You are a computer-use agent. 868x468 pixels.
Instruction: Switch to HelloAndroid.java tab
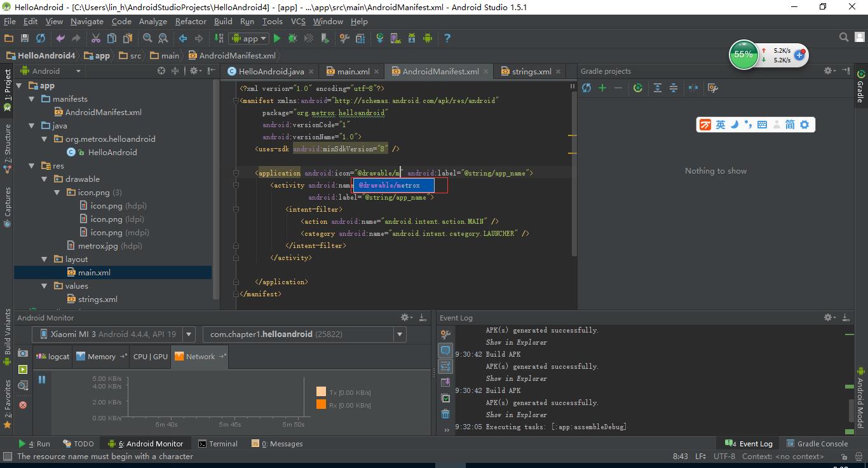tap(271, 71)
